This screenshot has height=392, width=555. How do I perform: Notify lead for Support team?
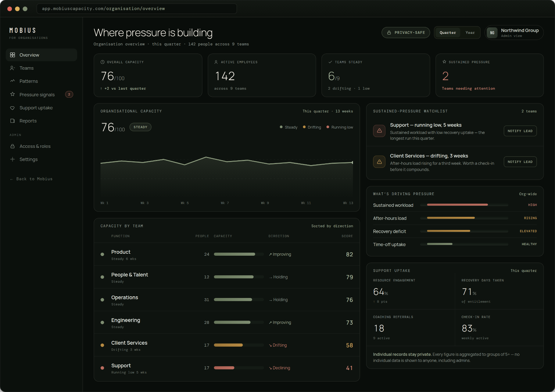click(x=520, y=131)
